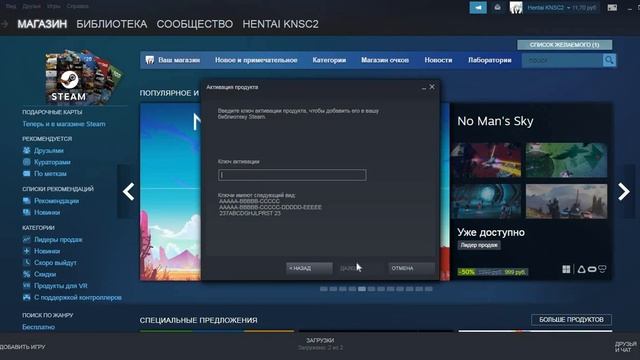Open the Бесплатно genre link

38,327
